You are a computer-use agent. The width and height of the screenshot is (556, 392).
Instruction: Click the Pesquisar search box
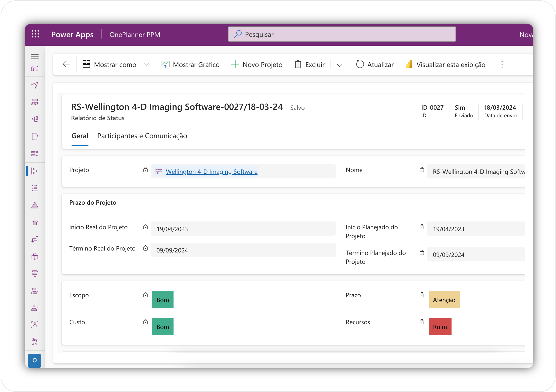click(x=342, y=34)
